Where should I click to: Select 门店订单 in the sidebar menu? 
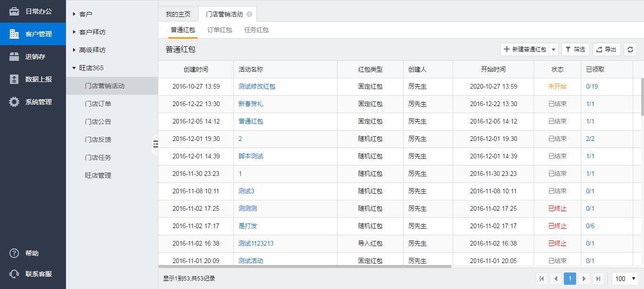98,104
